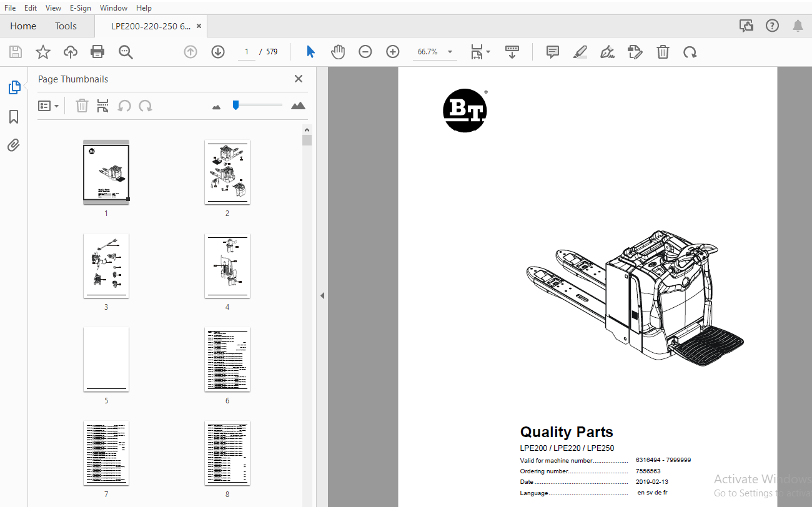This screenshot has height=507, width=812.
Task: Click the thumbnail panel print pages icon
Action: [x=103, y=106]
